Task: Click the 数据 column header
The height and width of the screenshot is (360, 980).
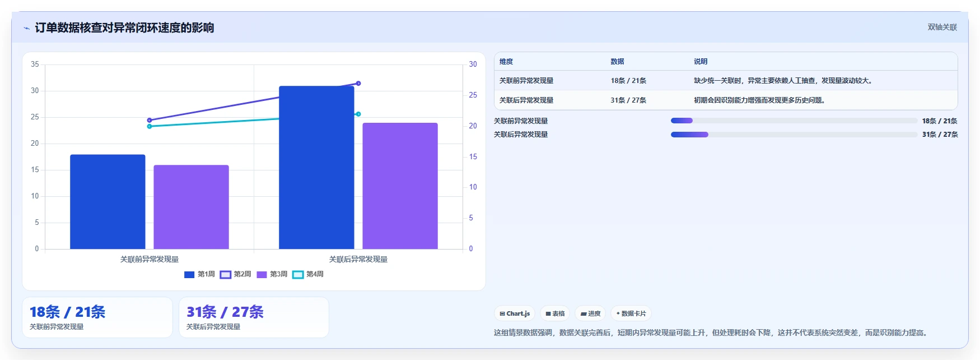Action: [617, 62]
